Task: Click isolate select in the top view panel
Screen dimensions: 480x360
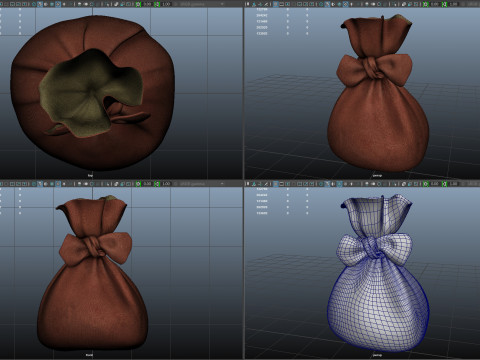Action: (x=107, y=4)
